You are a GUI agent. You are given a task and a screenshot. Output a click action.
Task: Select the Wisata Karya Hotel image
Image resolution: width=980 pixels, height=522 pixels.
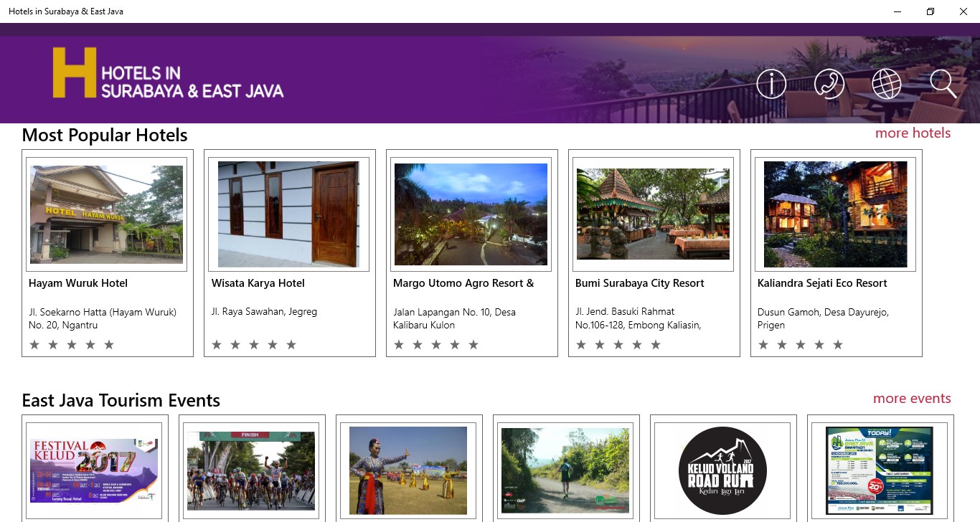[288, 214]
